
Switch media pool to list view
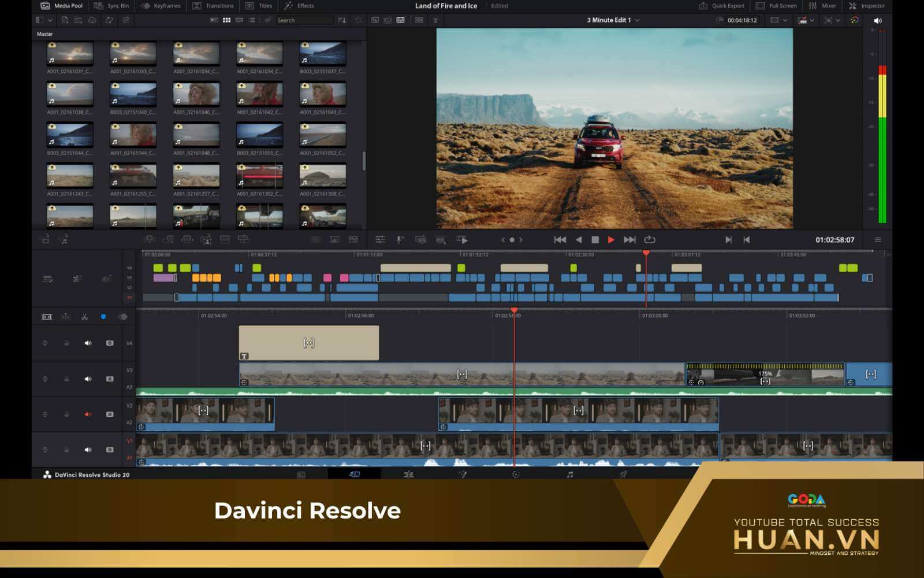click(x=252, y=20)
